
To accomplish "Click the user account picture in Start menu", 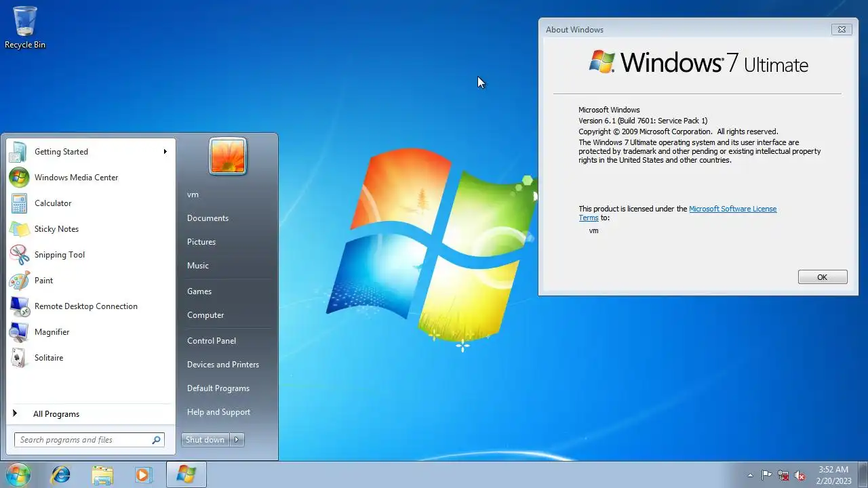I will coord(228,156).
